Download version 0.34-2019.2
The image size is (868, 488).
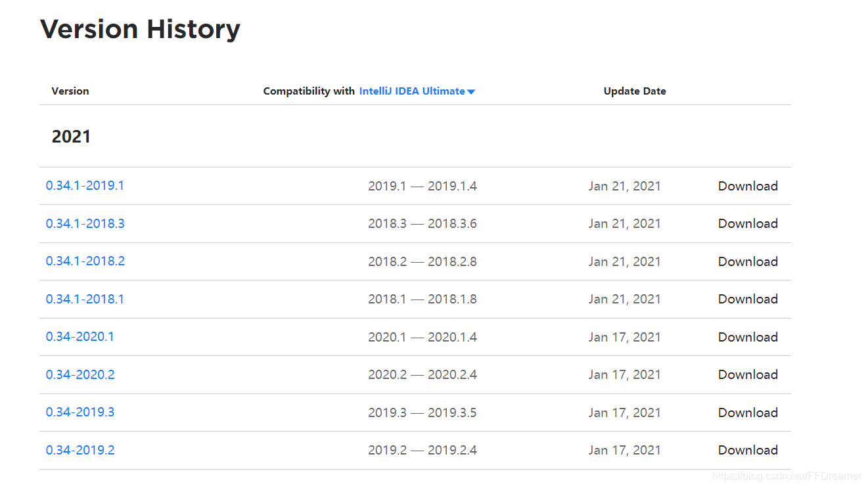tap(748, 450)
